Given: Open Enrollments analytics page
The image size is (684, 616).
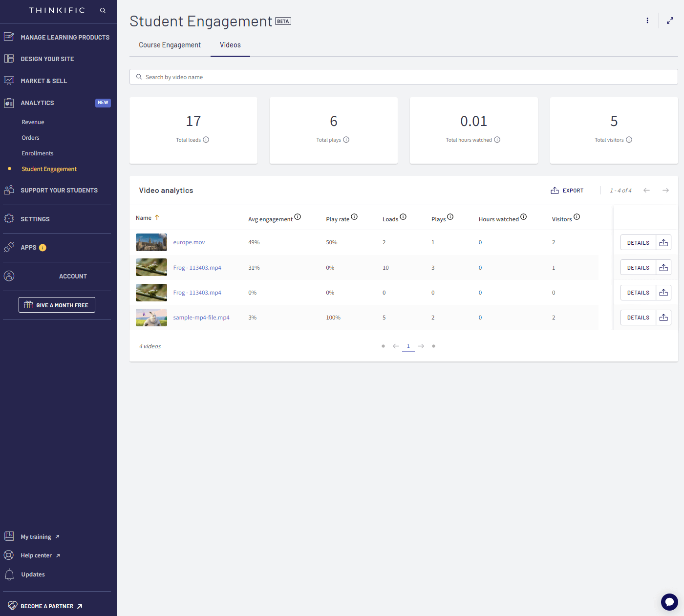Looking at the screenshot, I should click(38, 153).
